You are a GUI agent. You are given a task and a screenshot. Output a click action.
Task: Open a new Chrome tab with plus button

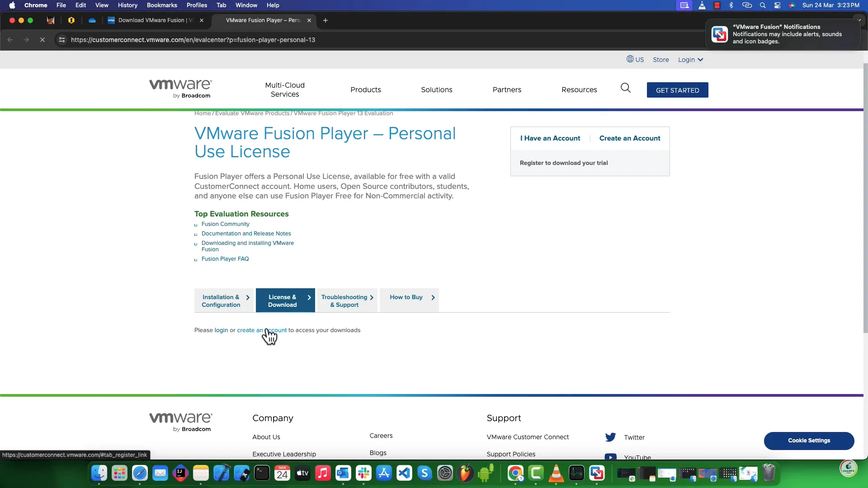325,20
